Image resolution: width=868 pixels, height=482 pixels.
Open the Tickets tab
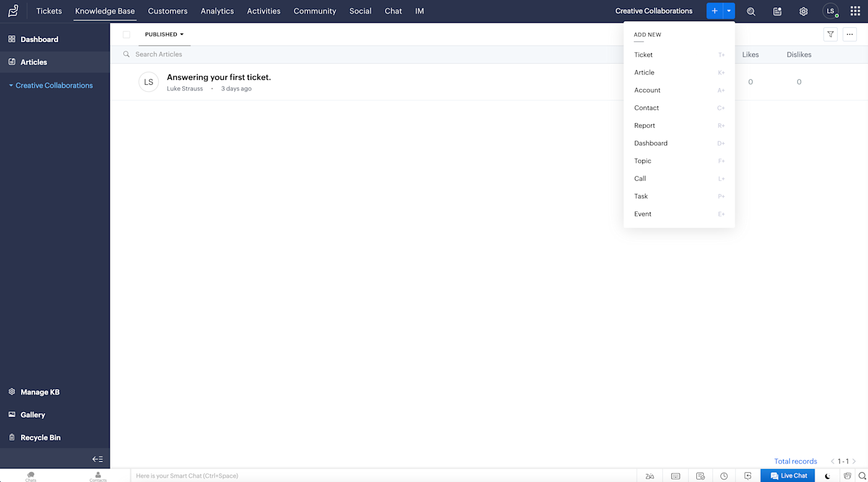[49, 11]
